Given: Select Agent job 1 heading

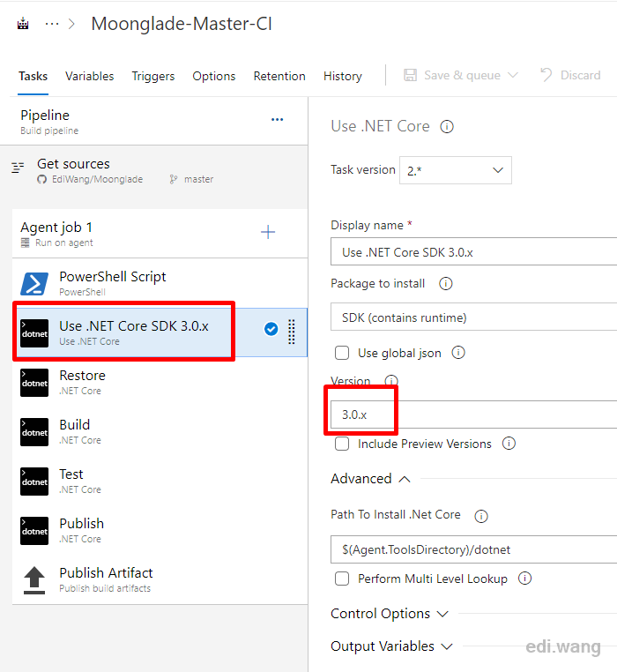Looking at the screenshot, I should pyautogui.click(x=56, y=228).
